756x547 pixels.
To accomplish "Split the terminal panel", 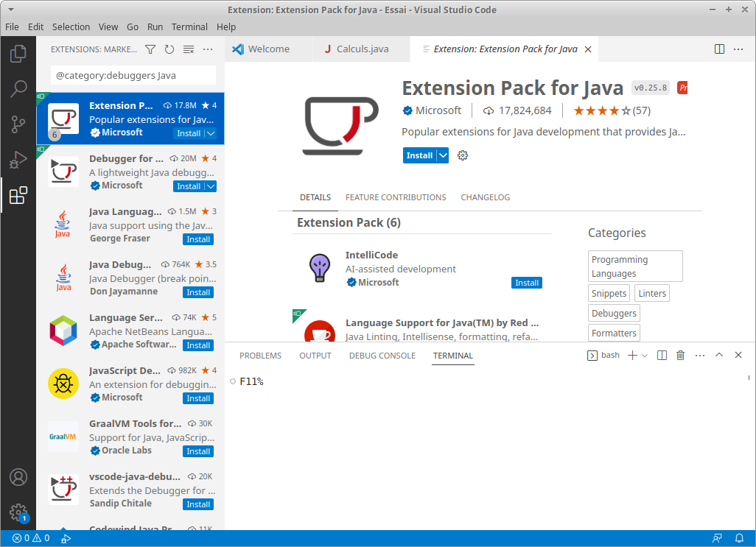I will point(662,356).
